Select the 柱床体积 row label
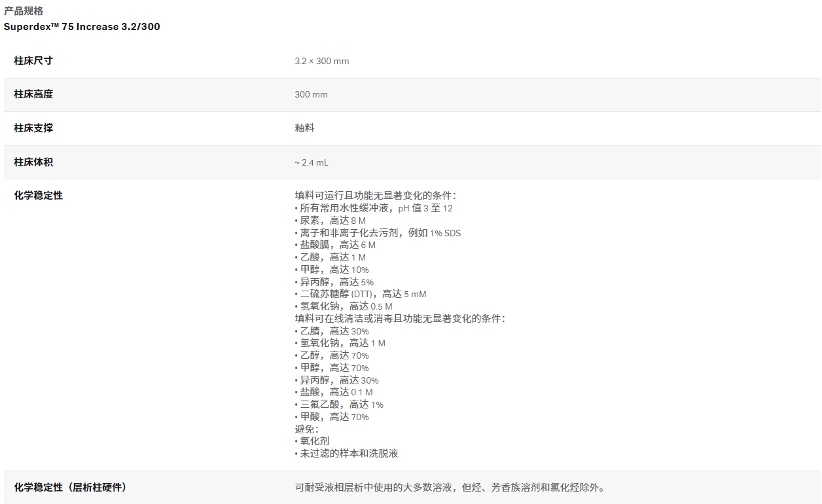The image size is (822, 504). coord(33,162)
